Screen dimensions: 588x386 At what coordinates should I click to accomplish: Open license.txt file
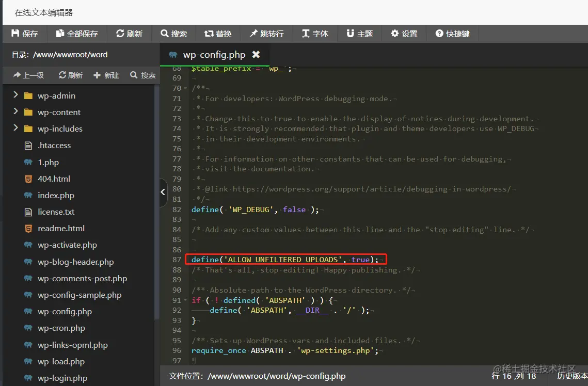56,212
